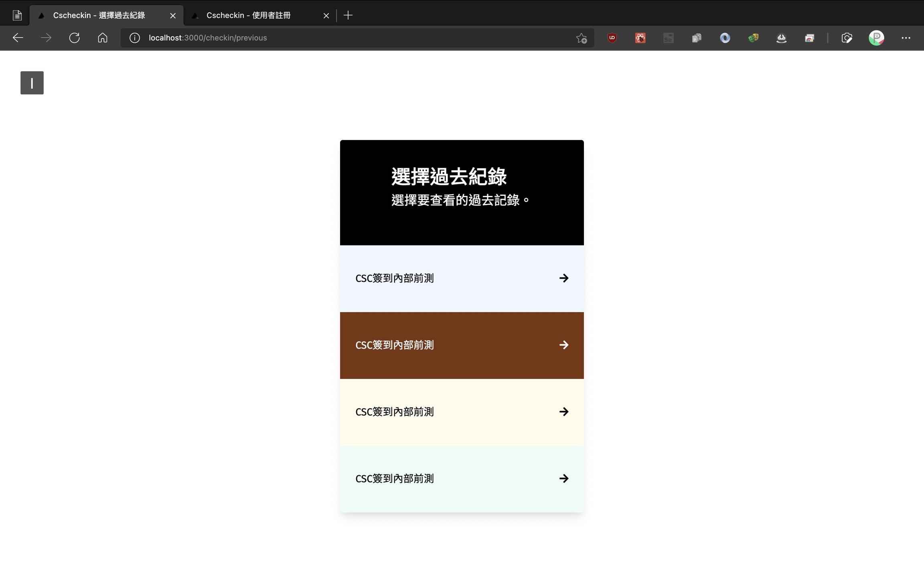Open uBlock Origin extension icon
The height and width of the screenshot is (578, 924).
(612, 38)
